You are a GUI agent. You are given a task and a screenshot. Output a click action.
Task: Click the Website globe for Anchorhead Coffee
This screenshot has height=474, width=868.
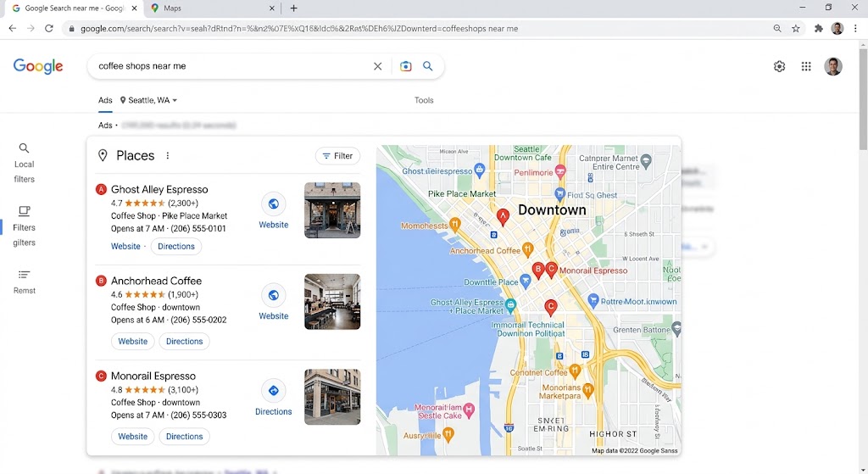[274, 295]
